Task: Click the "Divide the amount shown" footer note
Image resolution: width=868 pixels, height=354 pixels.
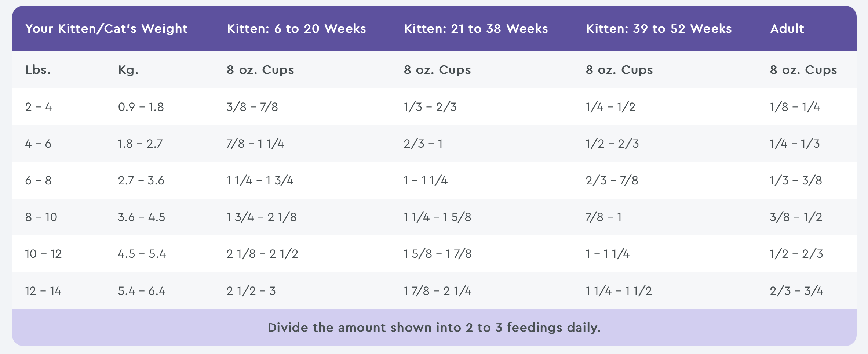Action: pyautogui.click(x=434, y=327)
